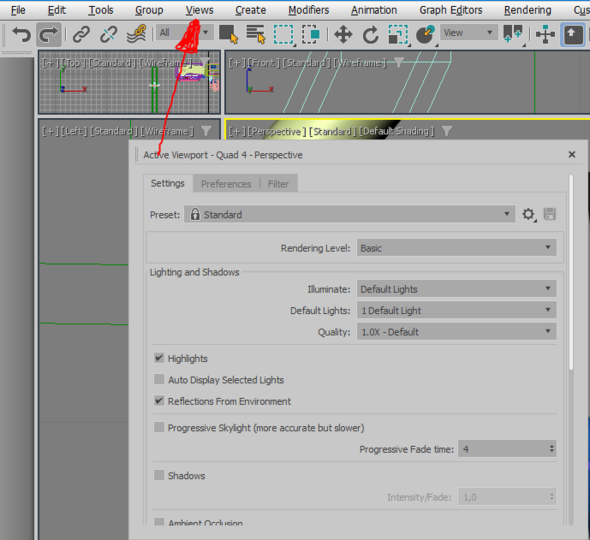Open the Quality 1.0X - Default dropdown
Screen dimensions: 590x540
pos(456,332)
